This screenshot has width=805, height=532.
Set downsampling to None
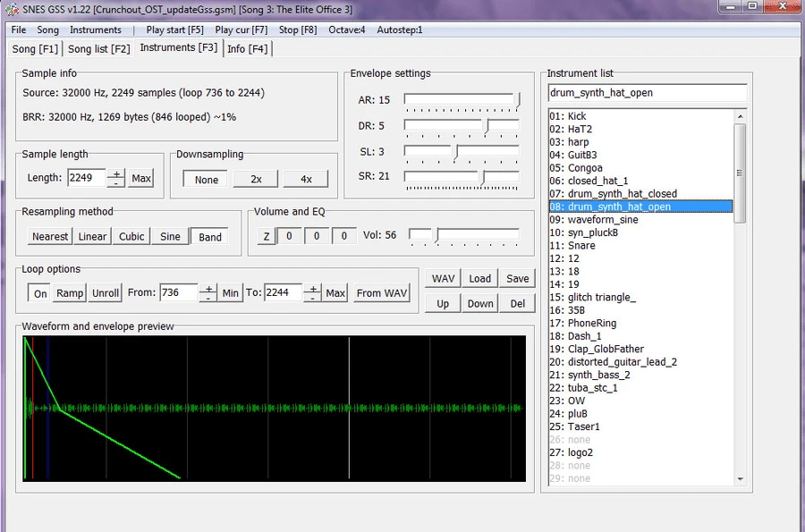tap(204, 179)
